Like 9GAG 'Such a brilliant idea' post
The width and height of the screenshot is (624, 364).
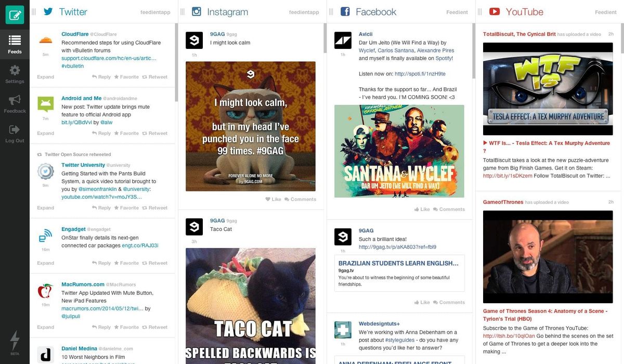[x=422, y=302]
